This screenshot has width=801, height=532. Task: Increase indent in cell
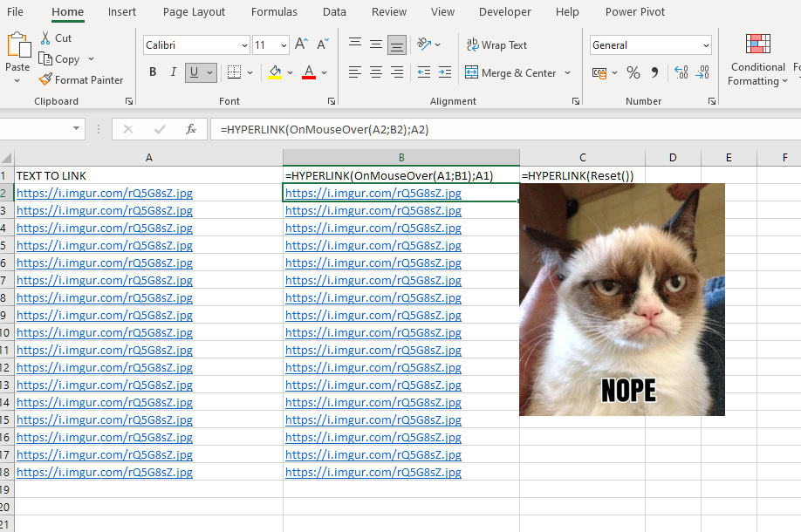[445, 72]
